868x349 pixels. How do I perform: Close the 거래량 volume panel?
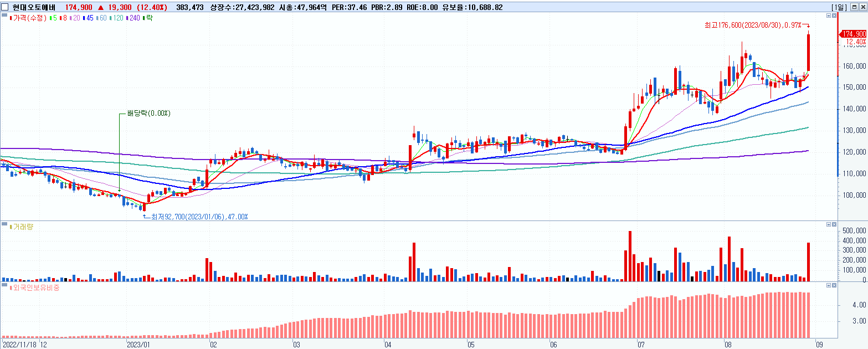coord(835,224)
